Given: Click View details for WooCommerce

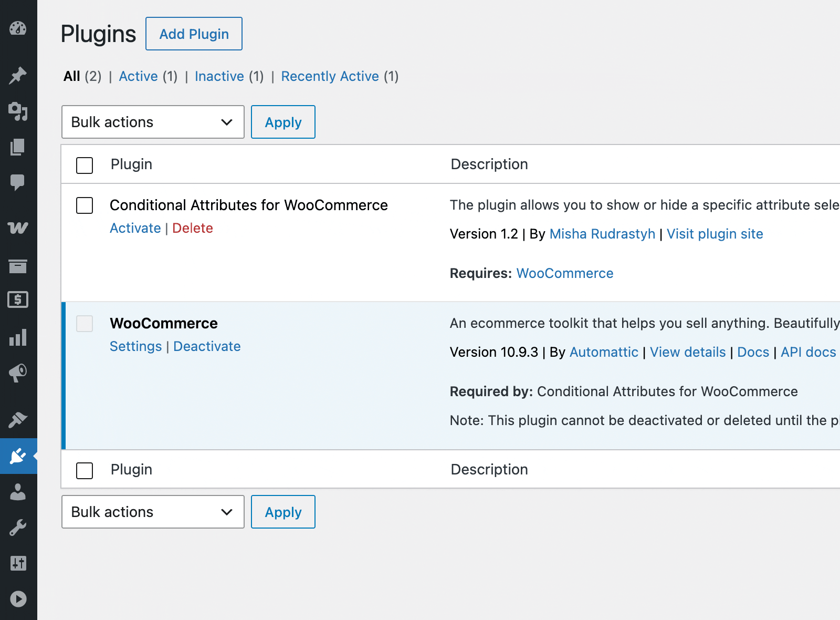Looking at the screenshot, I should [x=688, y=352].
